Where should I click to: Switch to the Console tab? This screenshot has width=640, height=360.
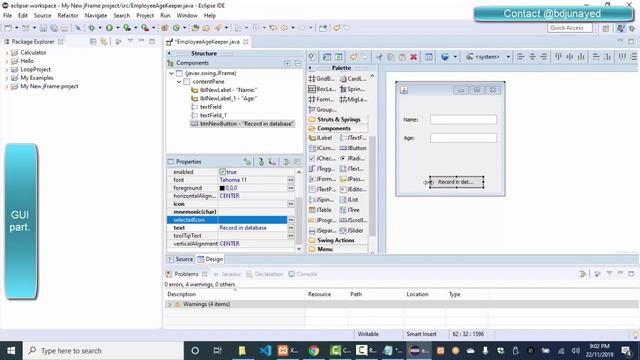point(303,274)
